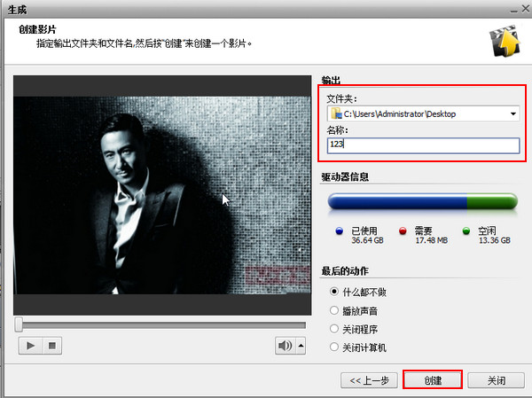Click the play button under the preview
The width and height of the screenshot is (532, 398).
(x=30, y=346)
